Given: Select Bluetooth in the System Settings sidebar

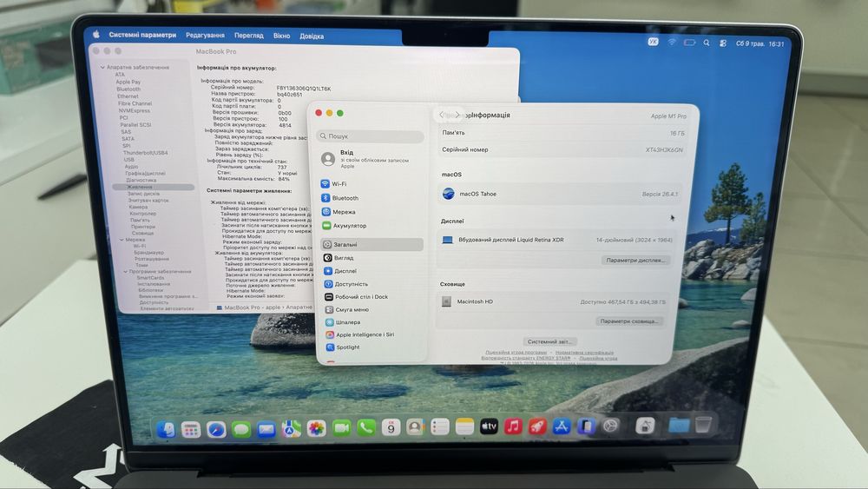Looking at the screenshot, I should [371, 198].
